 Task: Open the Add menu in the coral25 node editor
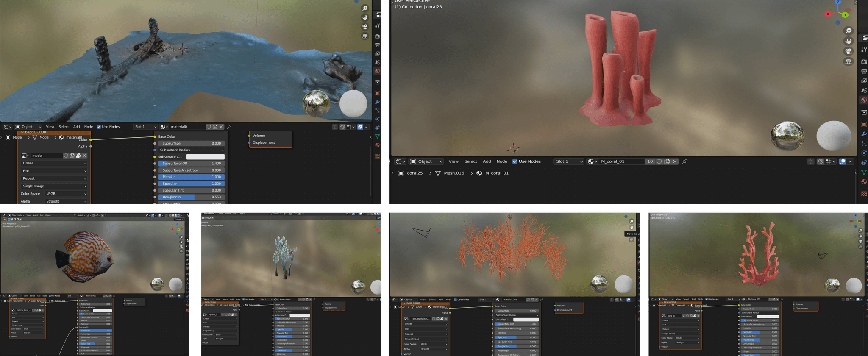(487, 161)
